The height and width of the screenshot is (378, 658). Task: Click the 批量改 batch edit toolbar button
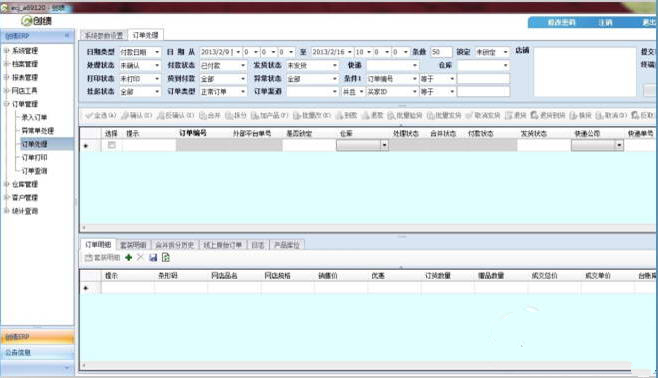[312, 115]
